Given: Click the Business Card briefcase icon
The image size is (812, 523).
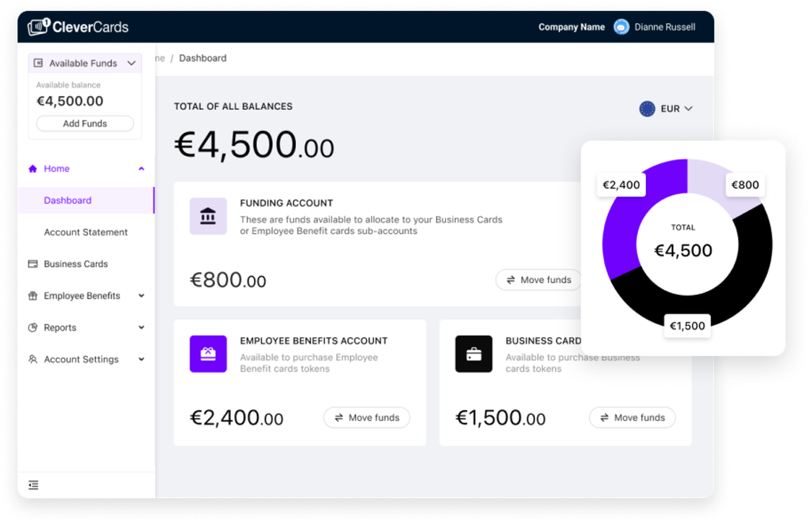Looking at the screenshot, I should pos(473,354).
